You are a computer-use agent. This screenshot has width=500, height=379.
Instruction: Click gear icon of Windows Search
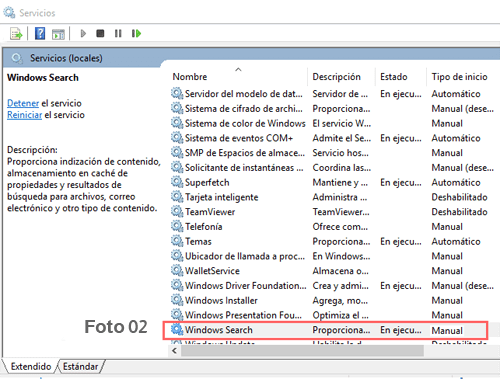click(x=177, y=330)
